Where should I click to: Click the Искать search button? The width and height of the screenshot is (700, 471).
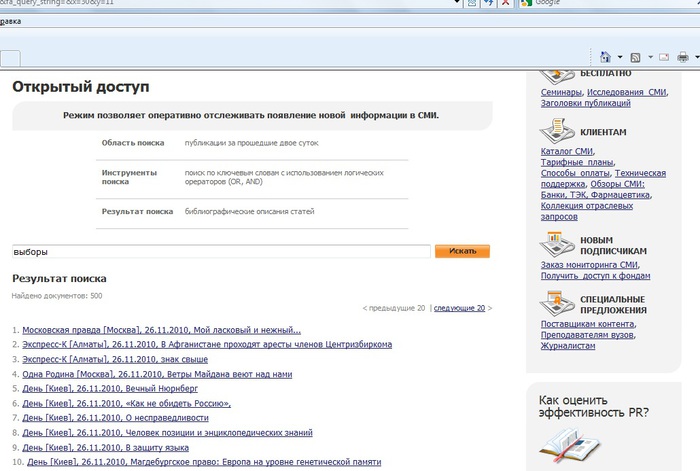(x=462, y=251)
